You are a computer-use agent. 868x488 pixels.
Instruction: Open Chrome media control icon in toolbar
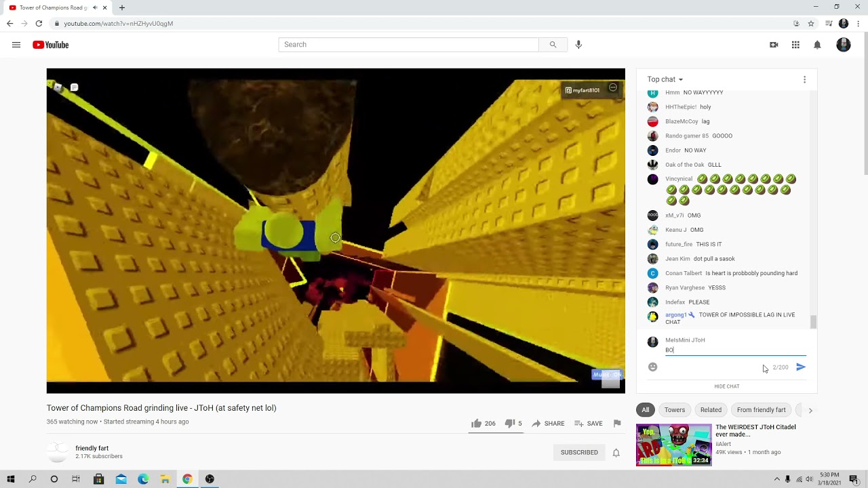click(829, 23)
